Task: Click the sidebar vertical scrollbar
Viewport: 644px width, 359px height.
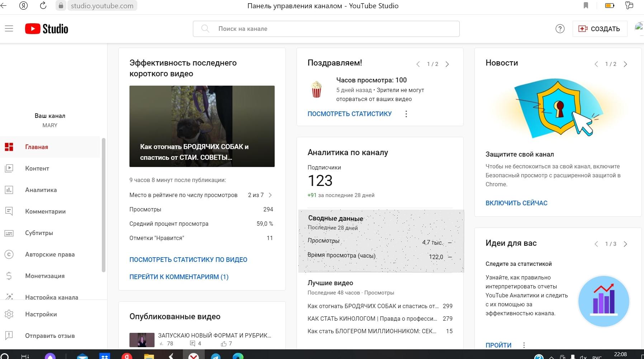Action: tap(104, 205)
